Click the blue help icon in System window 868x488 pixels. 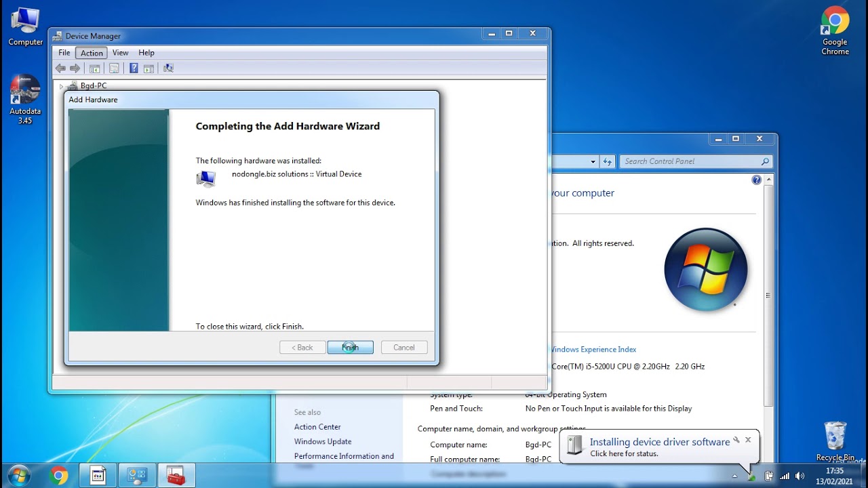757,180
